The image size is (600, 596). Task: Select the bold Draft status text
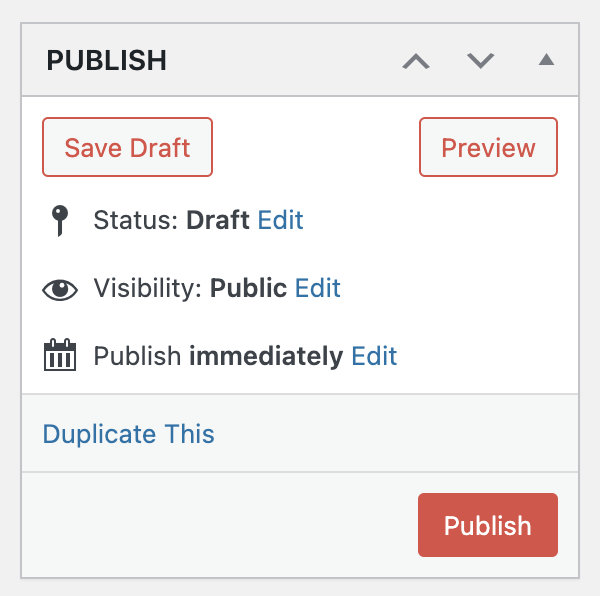point(218,220)
